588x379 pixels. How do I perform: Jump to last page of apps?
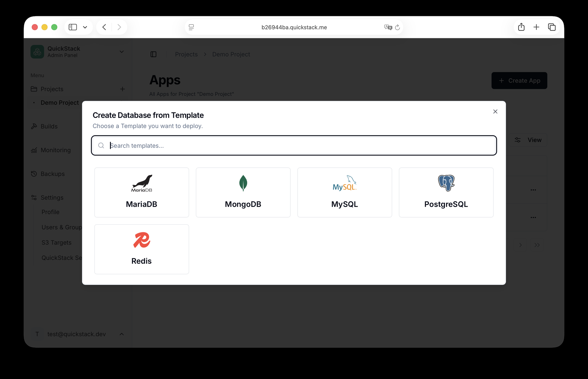pyautogui.click(x=537, y=245)
